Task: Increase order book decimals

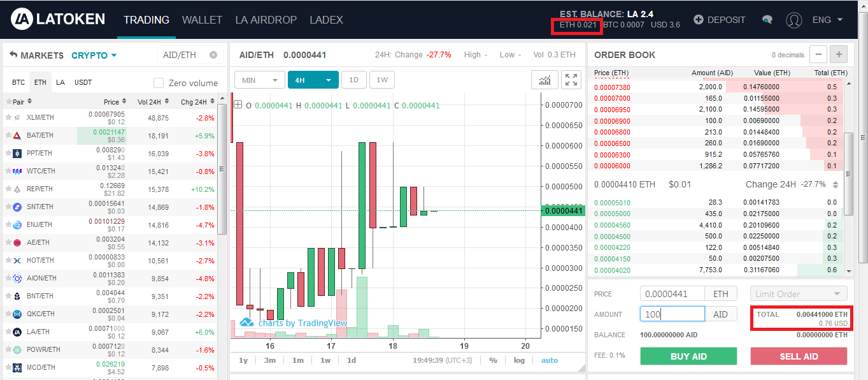Action: (839, 55)
